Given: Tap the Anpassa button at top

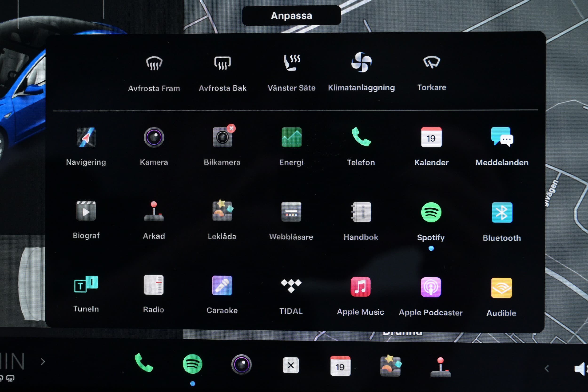Looking at the screenshot, I should pyautogui.click(x=291, y=16).
